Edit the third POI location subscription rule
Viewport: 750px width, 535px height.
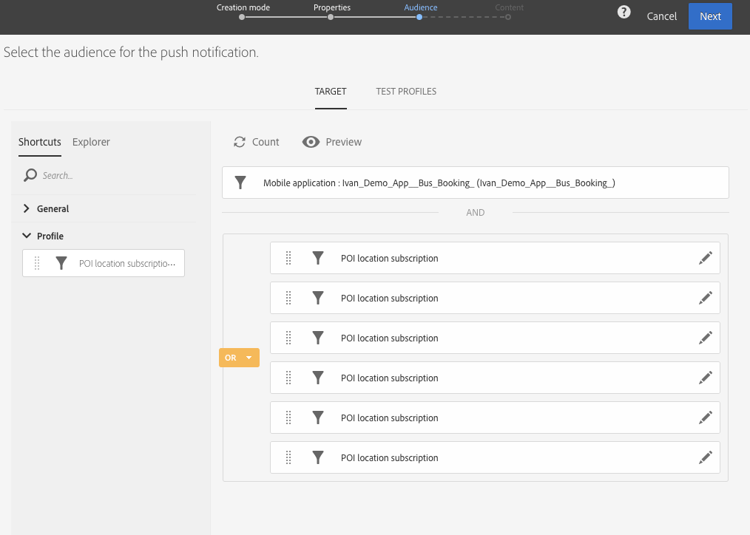tap(706, 338)
